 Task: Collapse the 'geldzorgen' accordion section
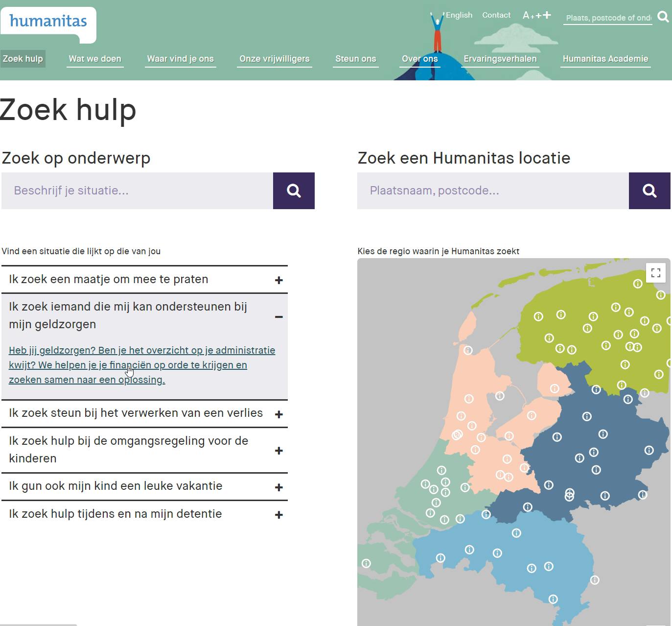(144, 315)
